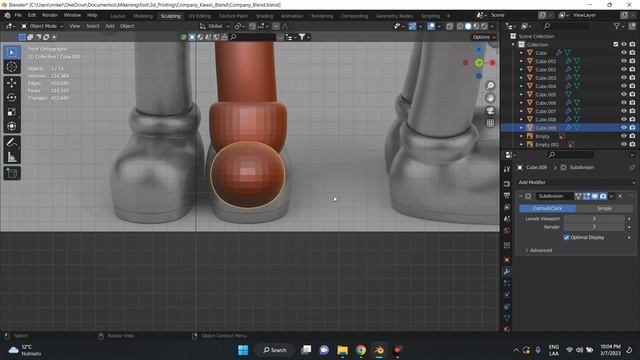Viewport: 640px width, 360px height.
Task: Select the Select Box tool
Action: [x=12, y=53]
